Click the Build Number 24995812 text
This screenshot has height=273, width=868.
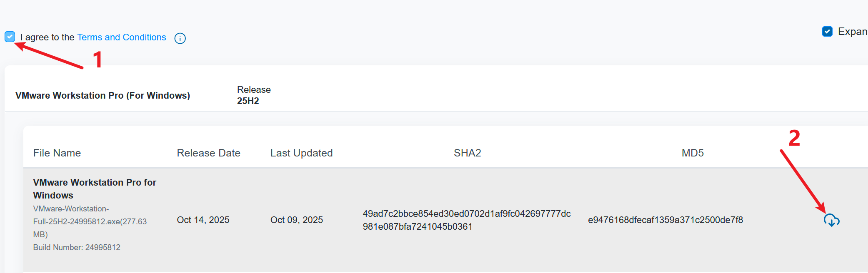[77, 248]
